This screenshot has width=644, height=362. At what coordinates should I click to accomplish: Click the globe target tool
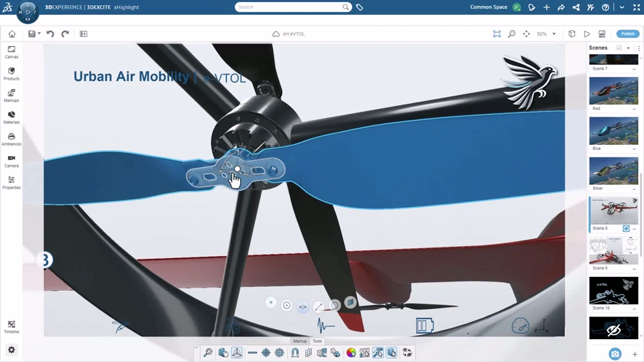pos(279,353)
